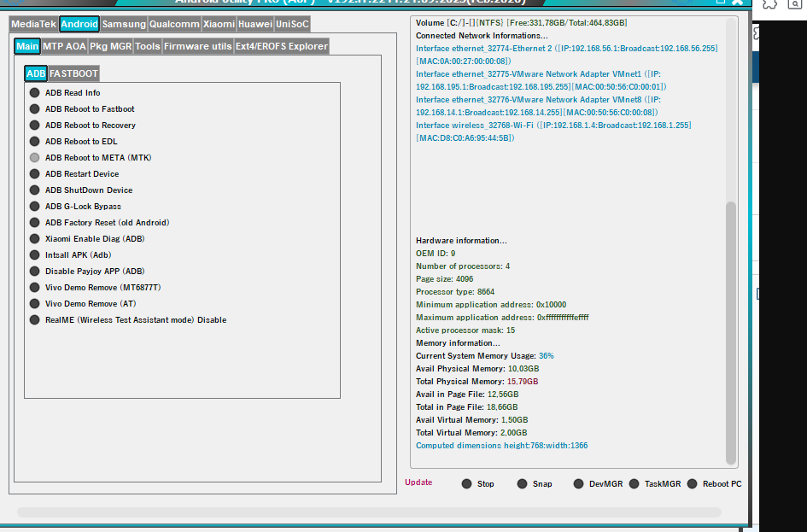The width and height of the screenshot is (807, 532).
Task: Click the VMnet1 adapter interface line
Action: 541,80
